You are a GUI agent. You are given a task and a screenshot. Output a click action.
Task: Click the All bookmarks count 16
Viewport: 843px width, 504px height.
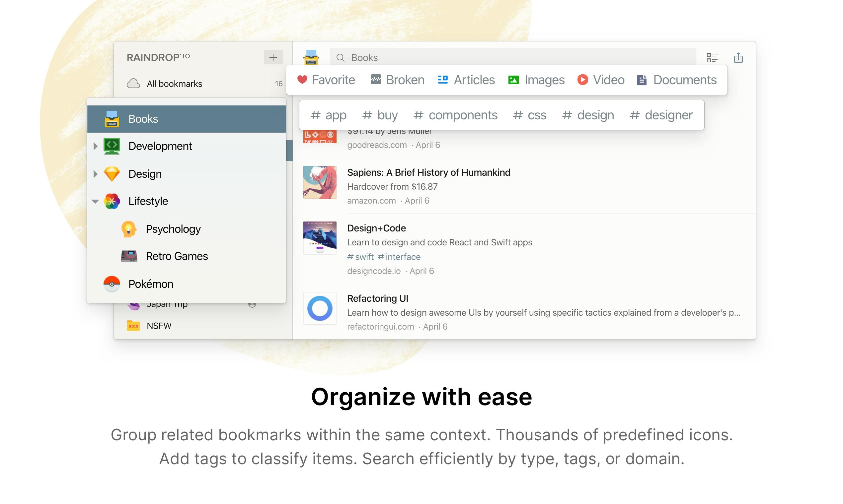click(x=278, y=84)
